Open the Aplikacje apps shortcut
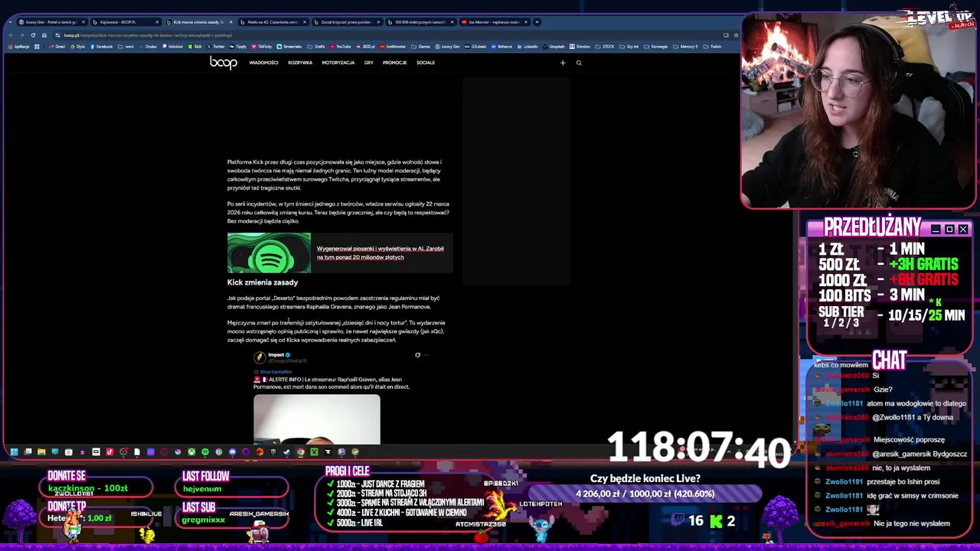 click(x=18, y=47)
